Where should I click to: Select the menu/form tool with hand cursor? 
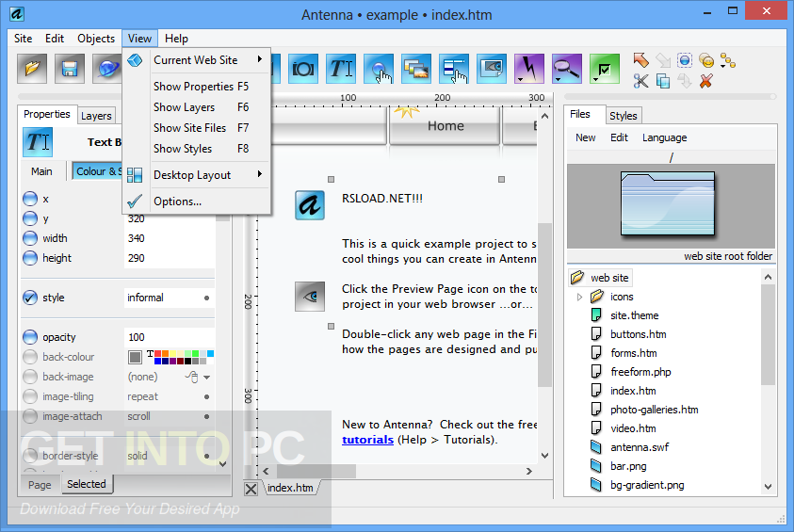tap(454, 69)
